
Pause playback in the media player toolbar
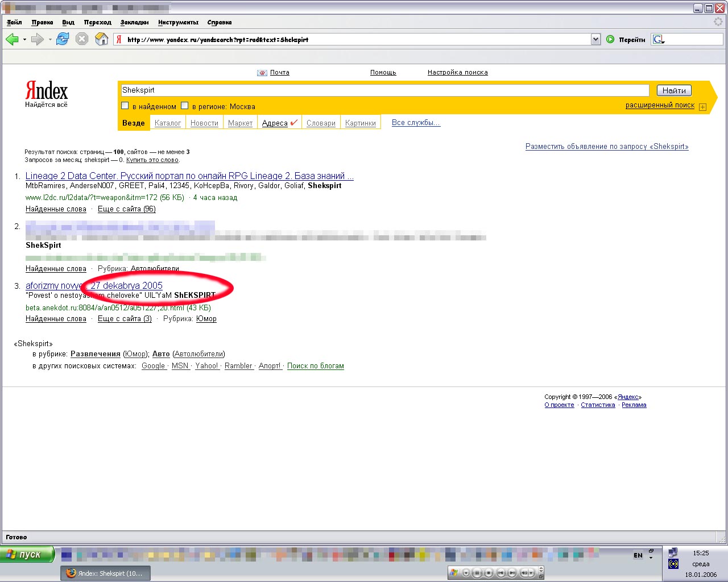(x=477, y=573)
